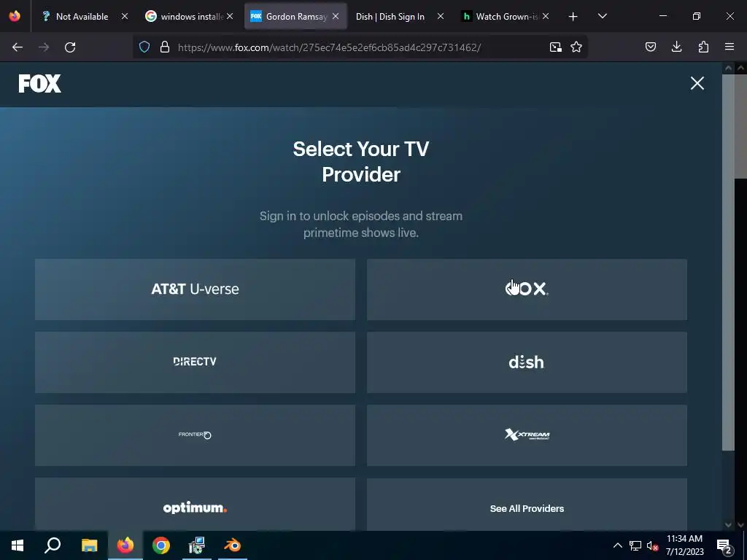Bookmark this page with the star icon
Viewport: 747px width, 560px height.
576,47
